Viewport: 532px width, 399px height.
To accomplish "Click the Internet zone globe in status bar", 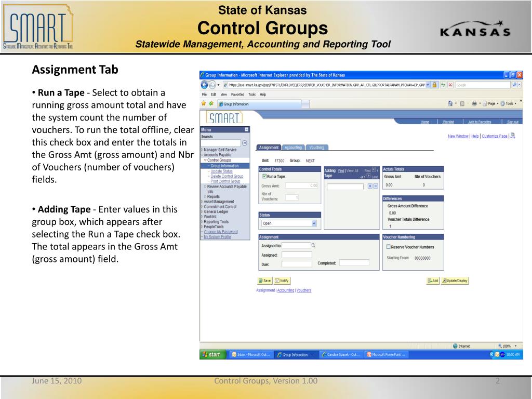I will click(455, 346).
